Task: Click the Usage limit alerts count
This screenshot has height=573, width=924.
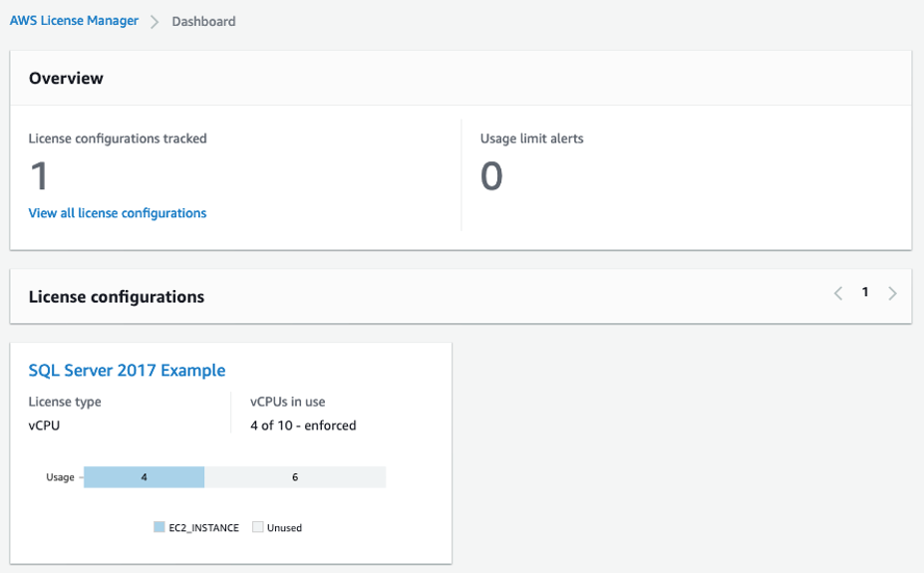Action: 491,177
